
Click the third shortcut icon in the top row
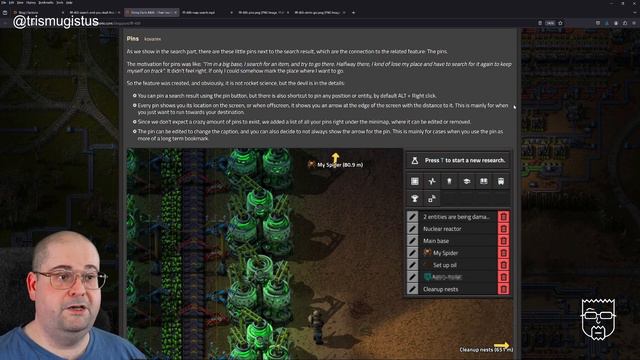point(449,181)
